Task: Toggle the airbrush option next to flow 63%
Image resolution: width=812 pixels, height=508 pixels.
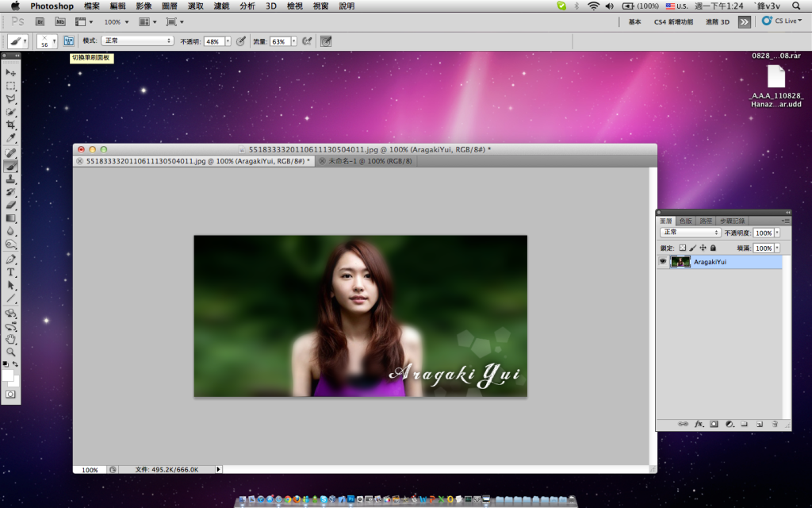Action: tap(306, 40)
